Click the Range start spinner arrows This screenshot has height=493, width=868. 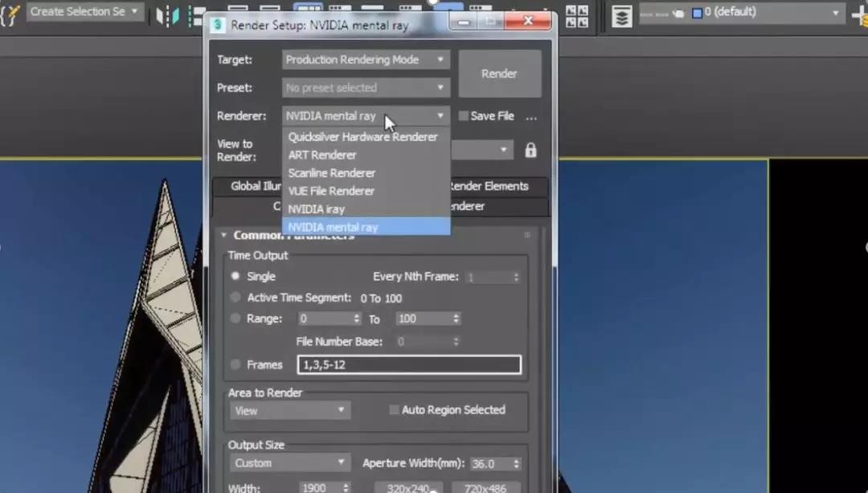click(x=357, y=318)
